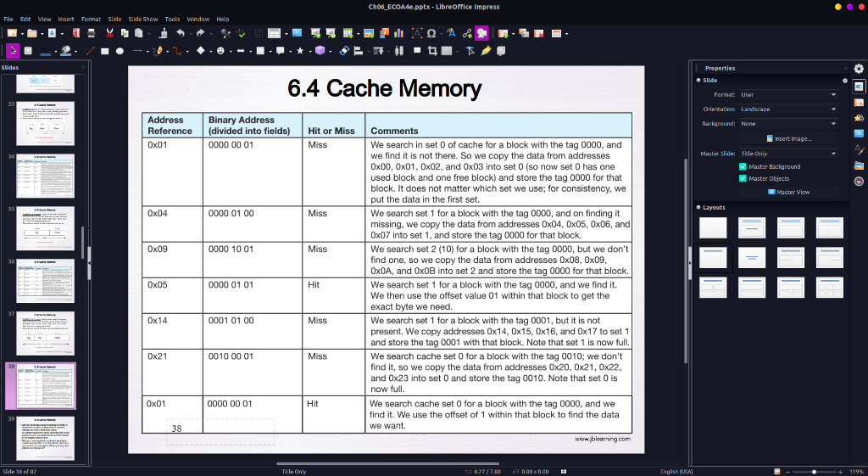Click the Master View button
Image resolution: width=868 pixels, height=476 pixels.
pos(788,192)
